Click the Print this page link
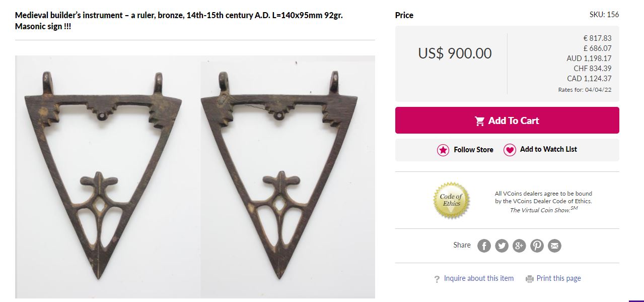 558,278
